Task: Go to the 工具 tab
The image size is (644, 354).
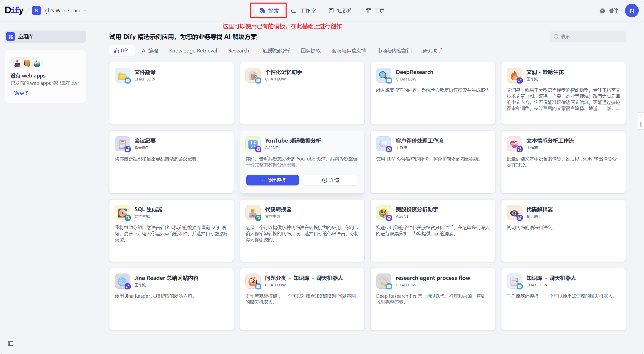Action: coord(375,11)
